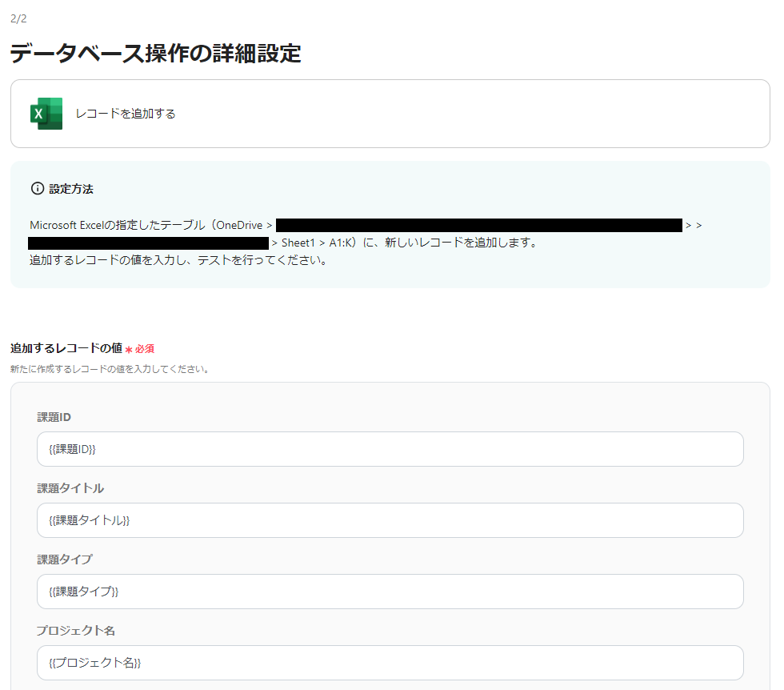The image size is (784, 690).
Task: Click the プロジェクト名 input field
Action: pos(390,663)
